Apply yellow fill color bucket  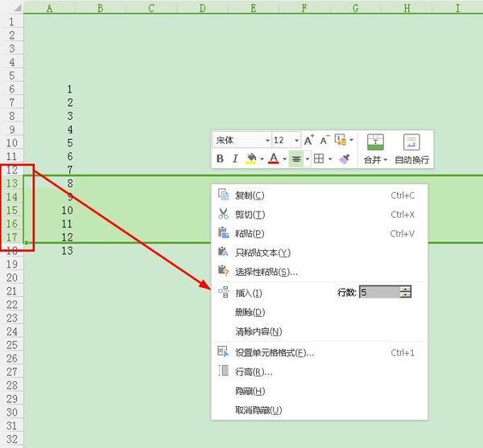tap(251, 158)
